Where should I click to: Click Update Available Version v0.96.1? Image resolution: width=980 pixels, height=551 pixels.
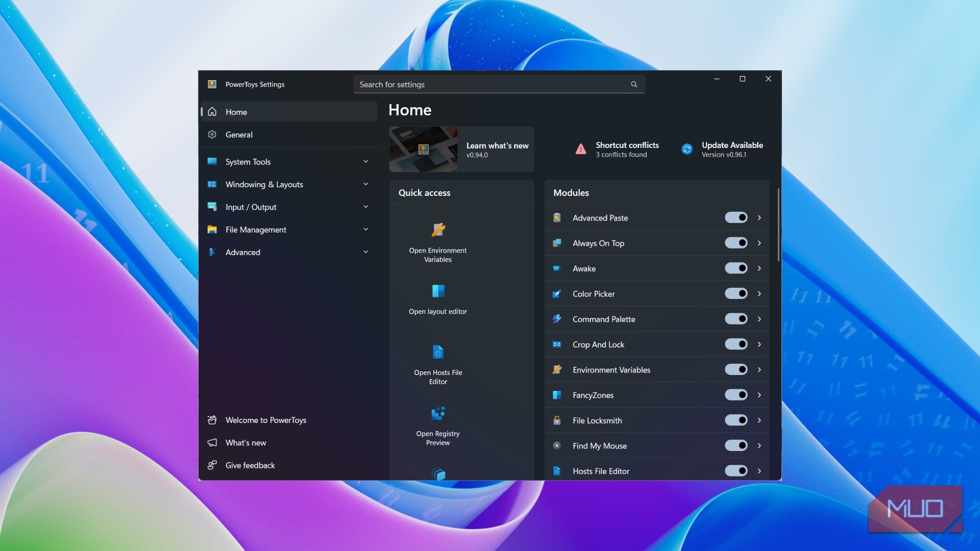[722, 149]
